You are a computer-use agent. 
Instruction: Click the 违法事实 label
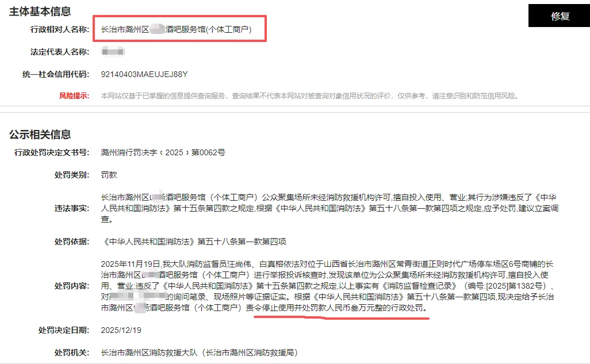(x=71, y=208)
